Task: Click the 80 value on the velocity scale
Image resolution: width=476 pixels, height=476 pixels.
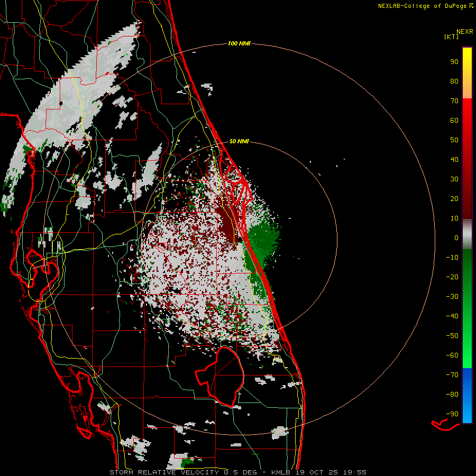Action: point(454,81)
